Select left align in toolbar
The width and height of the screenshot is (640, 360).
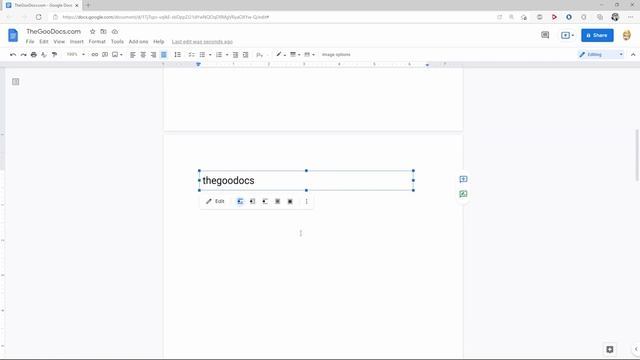[133, 55]
